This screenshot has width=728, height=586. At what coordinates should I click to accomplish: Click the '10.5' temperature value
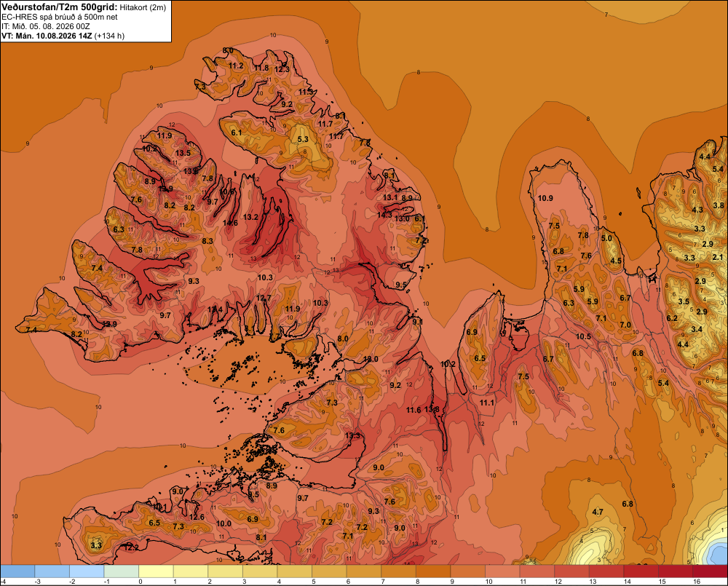[584, 336]
